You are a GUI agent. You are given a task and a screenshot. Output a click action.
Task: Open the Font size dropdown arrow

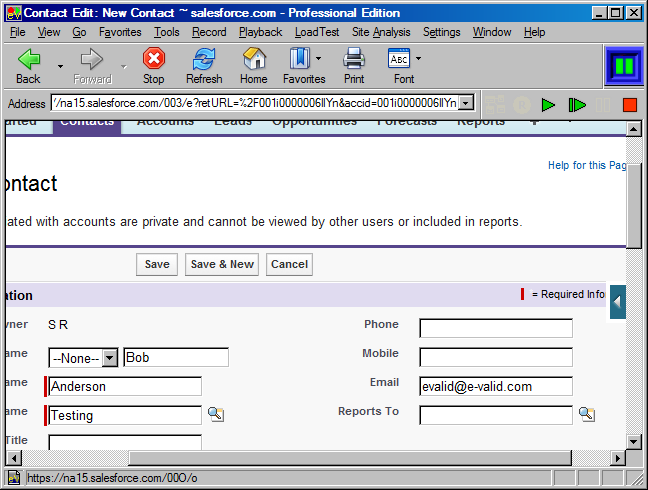[418, 59]
